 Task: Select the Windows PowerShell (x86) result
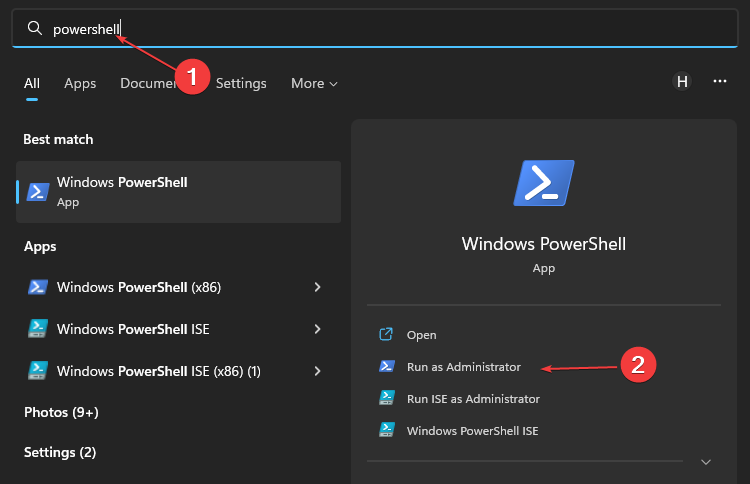pos(178,287)
